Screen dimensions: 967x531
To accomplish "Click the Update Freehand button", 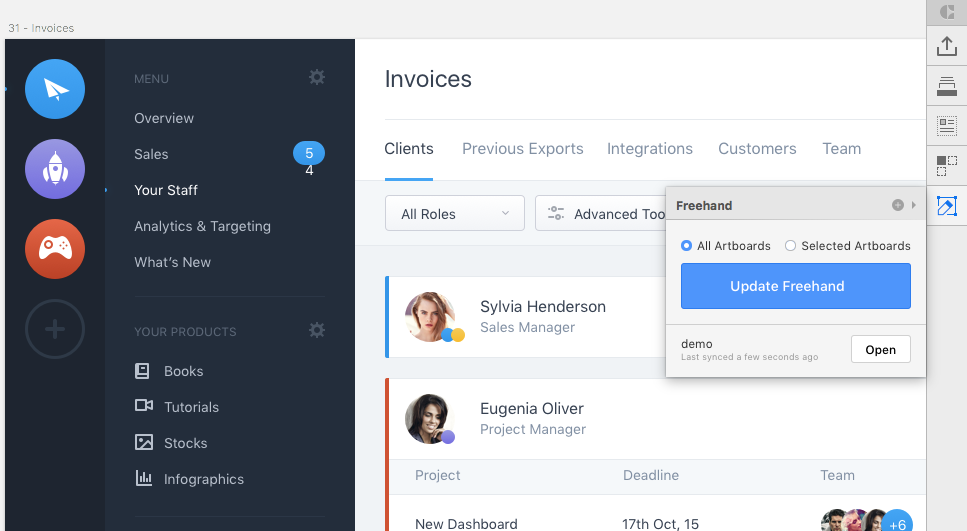I will (796, 286).
